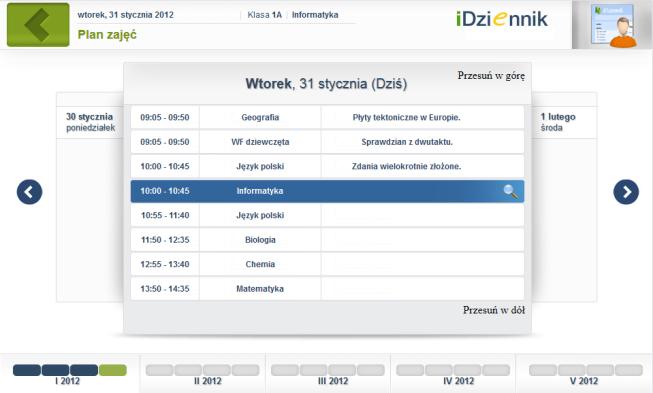Image resolution: width=653 pixels, height=393 pixels.
Task: Click the magnifier icon in Informatyka row
Action: [511, 192]
